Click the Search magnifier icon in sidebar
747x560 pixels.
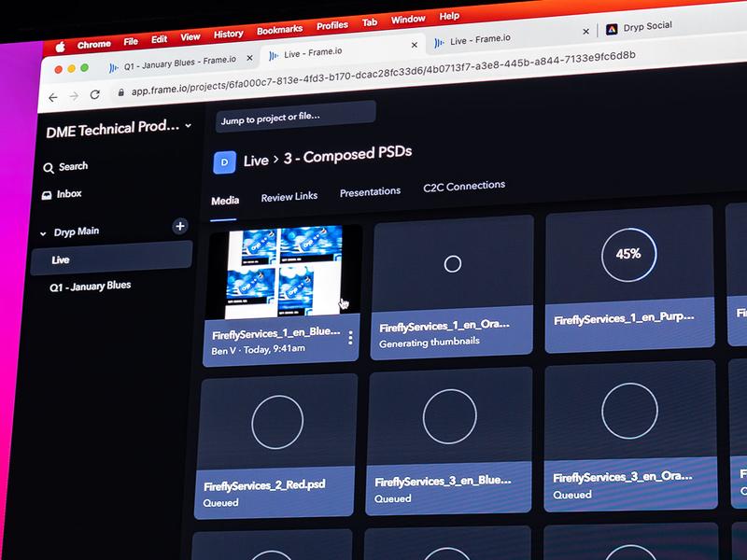(49, 168)
